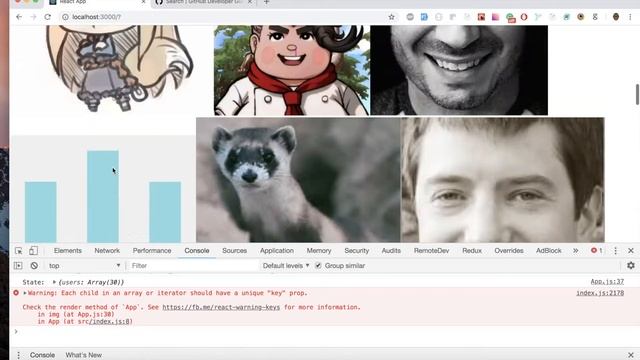Image resolution: width=640 pixels, height=360 pixels.
Task: Open the Chrome three-dot menu
Action: pyautogui.click(x=630, y=17)
